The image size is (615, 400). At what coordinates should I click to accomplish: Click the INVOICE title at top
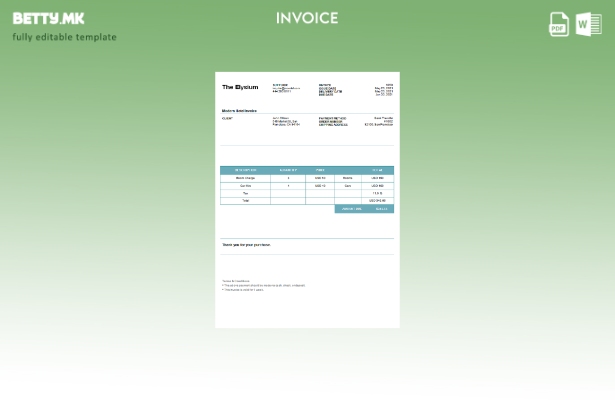point(307,18)
